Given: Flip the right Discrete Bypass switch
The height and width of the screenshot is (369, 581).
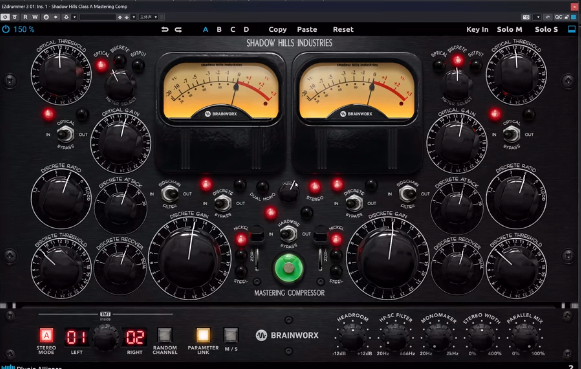Looking at the screenshot, I should [354, 203].
